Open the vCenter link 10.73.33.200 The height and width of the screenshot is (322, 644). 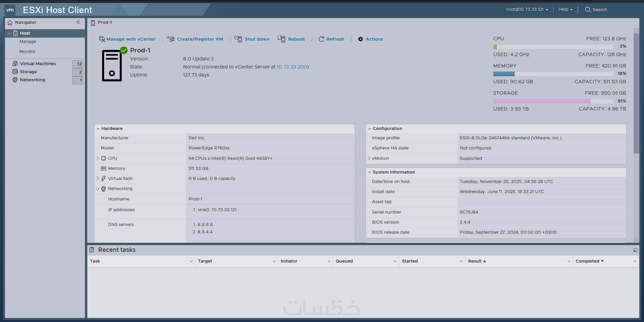pos(292,67)
